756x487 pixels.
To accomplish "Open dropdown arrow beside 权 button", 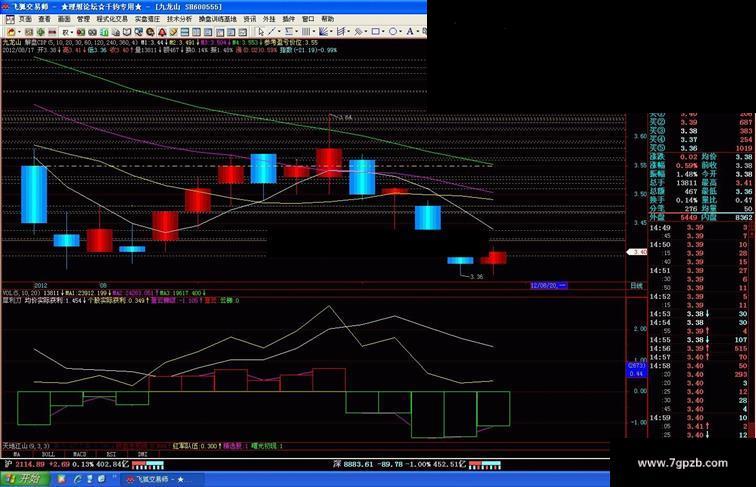I will (x=72, y=32).
